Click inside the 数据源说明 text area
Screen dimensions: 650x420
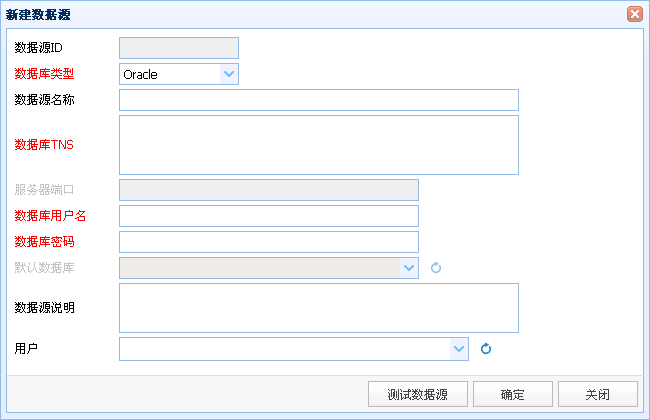tap(319, 308)
